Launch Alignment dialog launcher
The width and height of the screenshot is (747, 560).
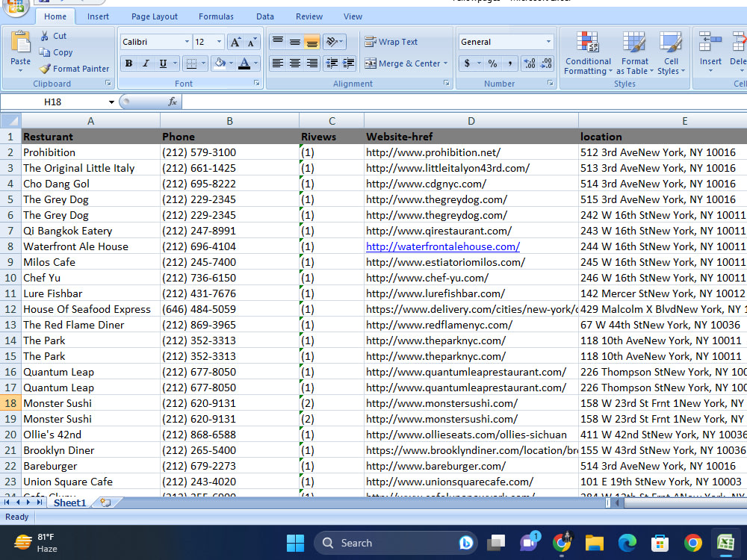[447, 83]
